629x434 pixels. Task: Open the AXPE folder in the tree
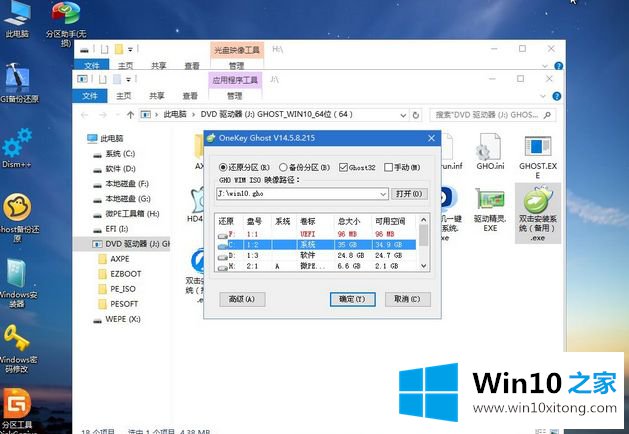(x=114, y=259)
